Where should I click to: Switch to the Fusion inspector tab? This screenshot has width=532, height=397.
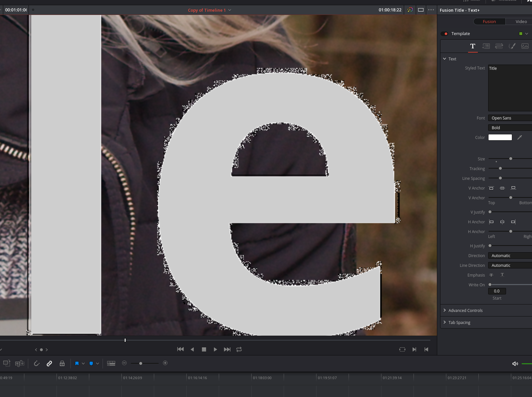[x=489, y=21]
